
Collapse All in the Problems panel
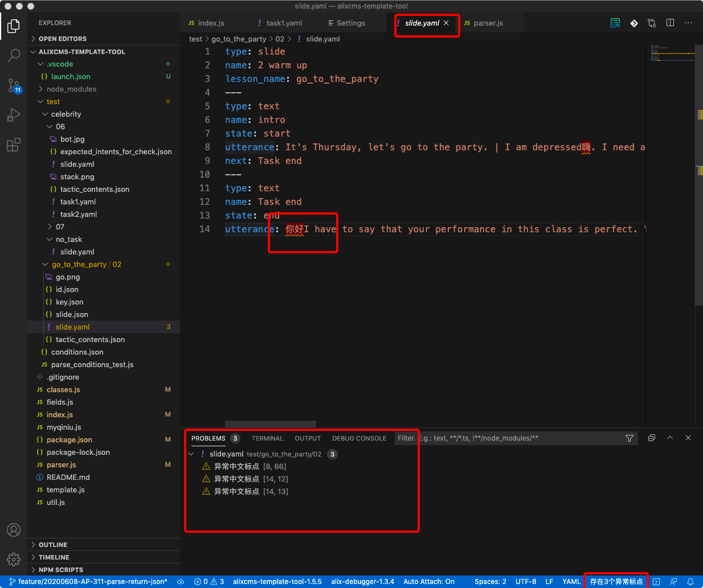[x=651, y=438]
